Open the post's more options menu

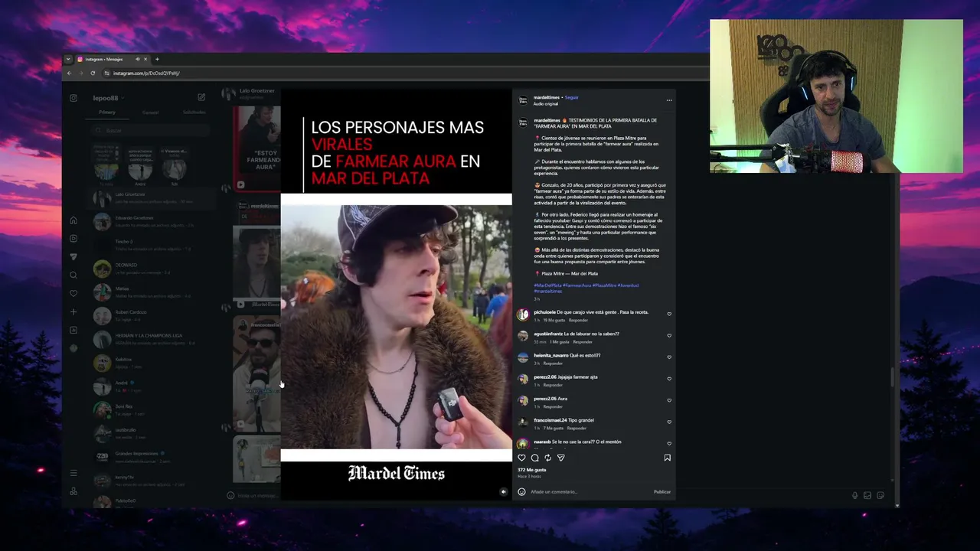click(x=668, y=99)
